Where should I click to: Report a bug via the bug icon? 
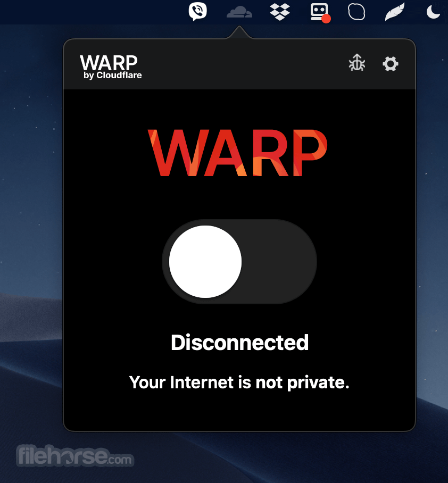click(x=357, y=63)
